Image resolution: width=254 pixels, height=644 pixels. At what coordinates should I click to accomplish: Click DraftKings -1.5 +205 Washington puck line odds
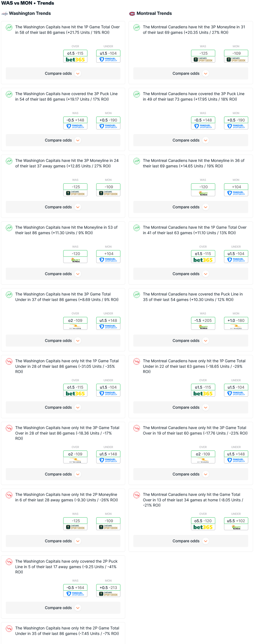point(203,323)
